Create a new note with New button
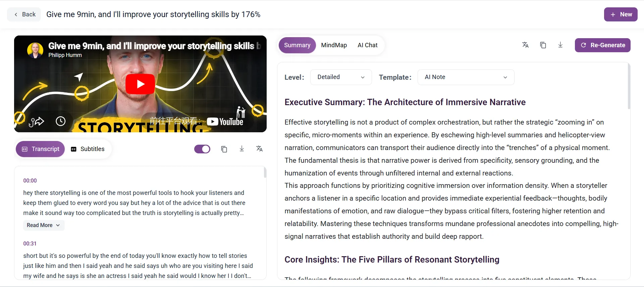The height and width of the screenshot is (287, 644). point(621,14)
